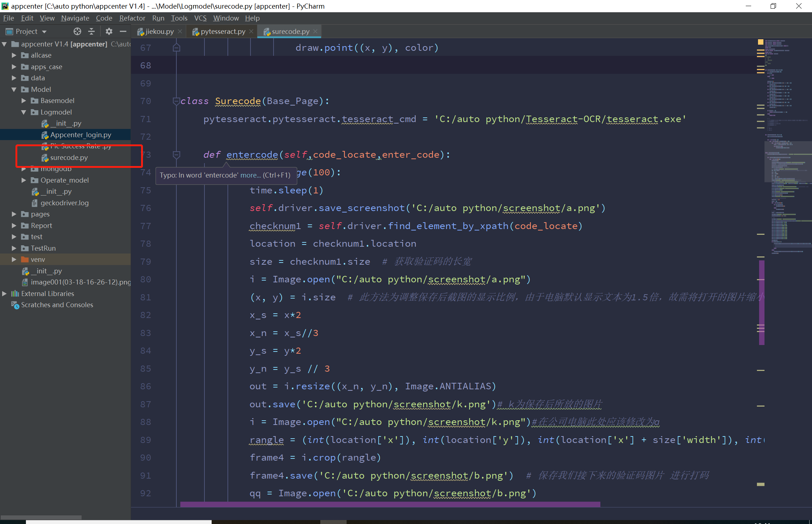This screenshot has width=812, height=524.
Task: Click the yellow inspection indicator square
Action: pos(761,42)
